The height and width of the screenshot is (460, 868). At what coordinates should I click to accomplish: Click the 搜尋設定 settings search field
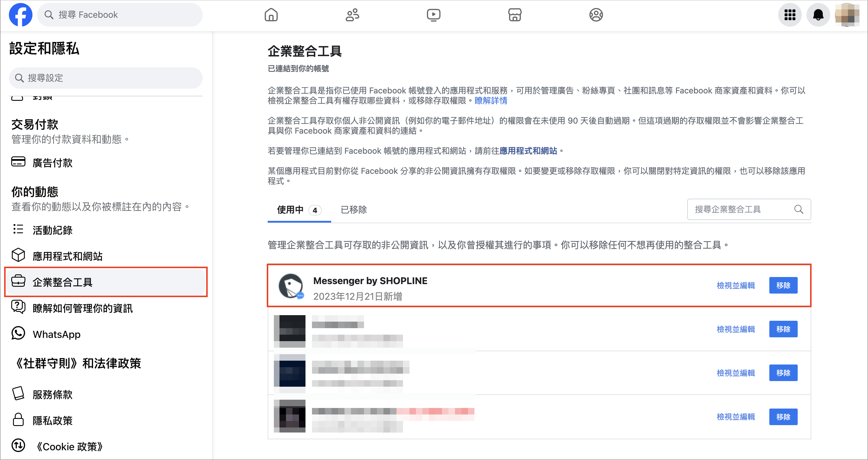106,78
